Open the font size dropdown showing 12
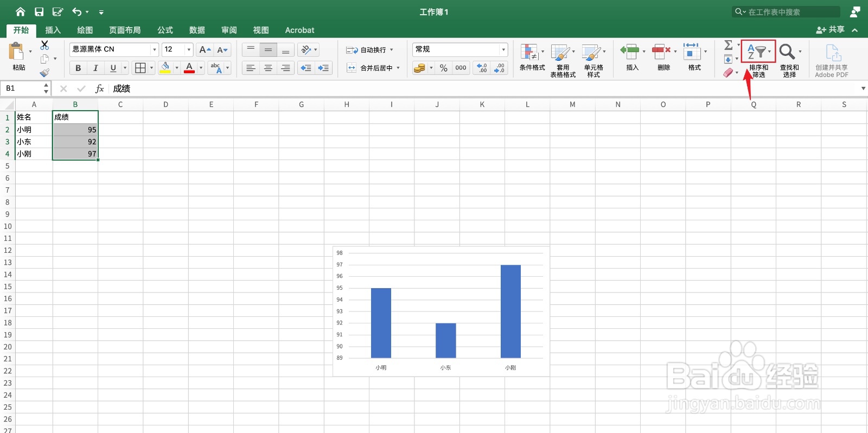868x433 pixels. [x=189, y=49]
